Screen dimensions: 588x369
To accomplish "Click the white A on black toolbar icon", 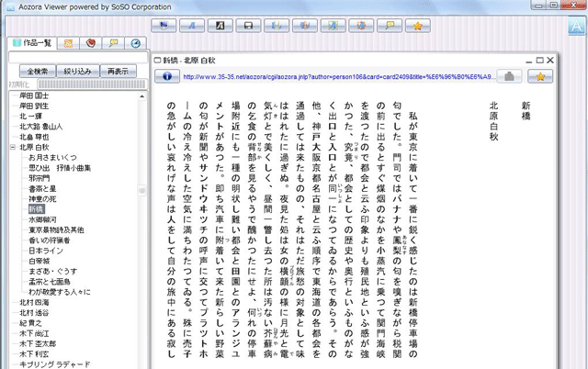I will point(220,26).
